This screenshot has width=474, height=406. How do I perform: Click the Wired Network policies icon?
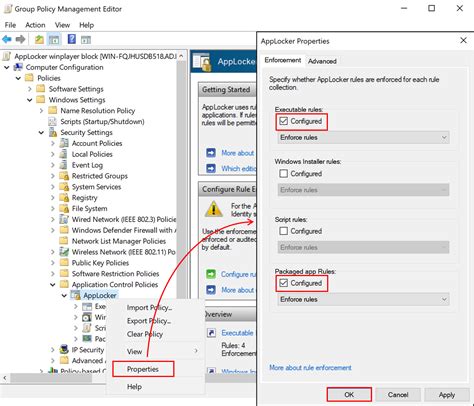click(64, 219)
